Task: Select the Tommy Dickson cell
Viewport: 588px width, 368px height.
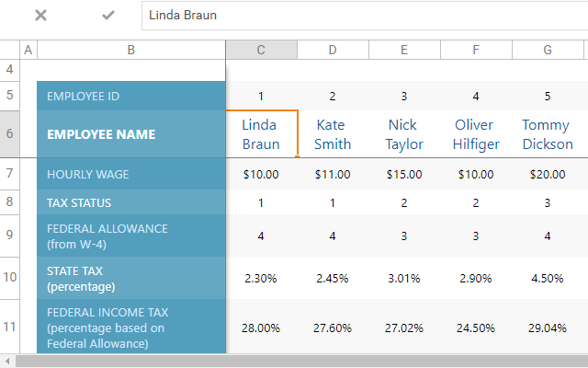Action: pos(548,134)
